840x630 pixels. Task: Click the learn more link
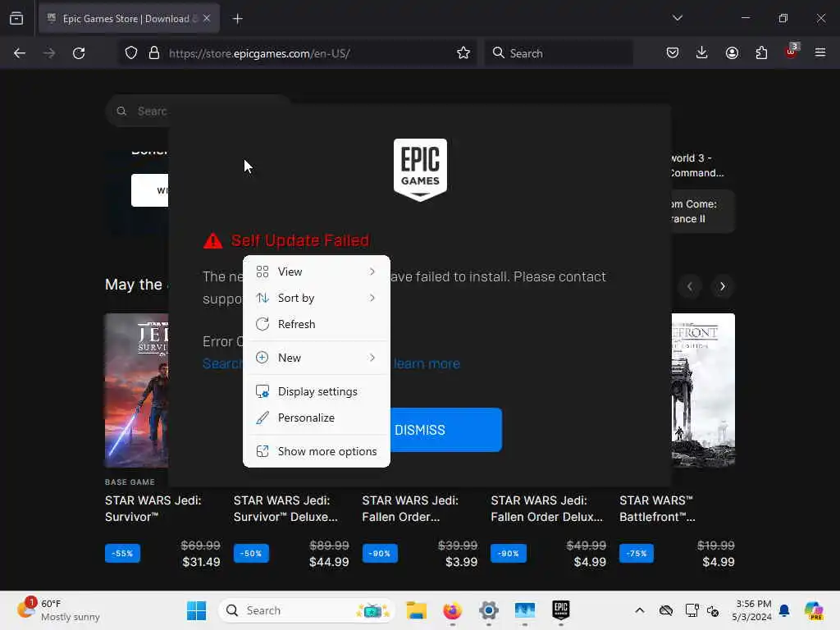point(427,363)
